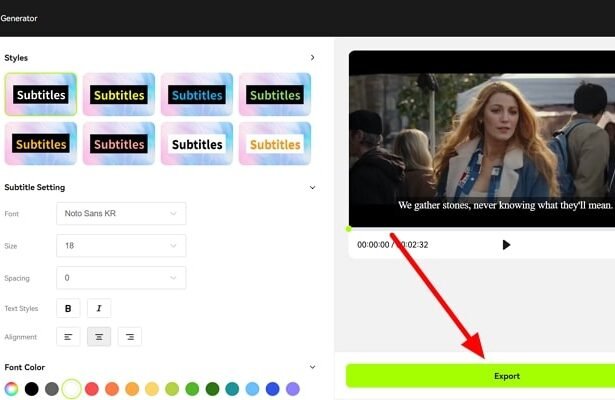Viewport: 615px width, 400px height.
Task: Open the Size dropdown showing 18
Action: pos(121,245)
